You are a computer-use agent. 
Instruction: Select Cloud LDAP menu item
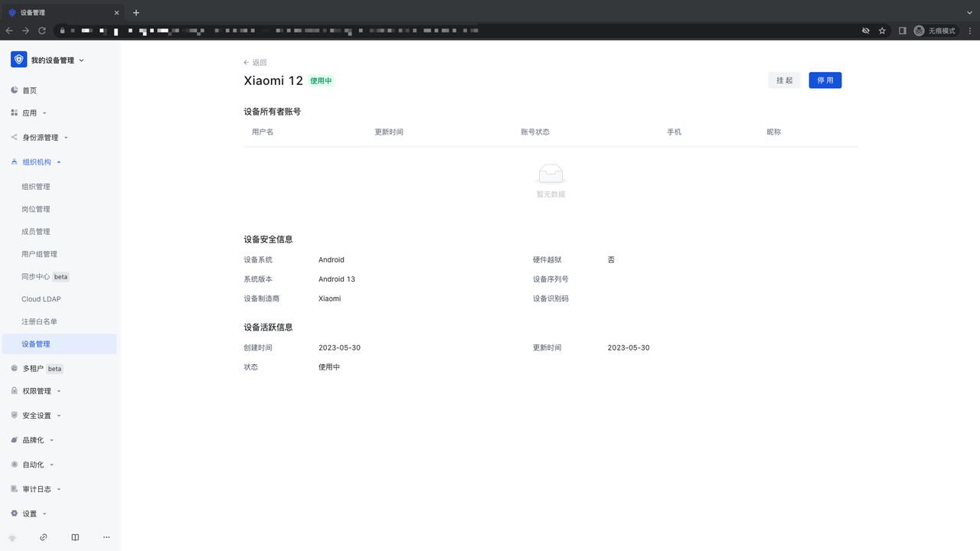[x=41, y=299]
